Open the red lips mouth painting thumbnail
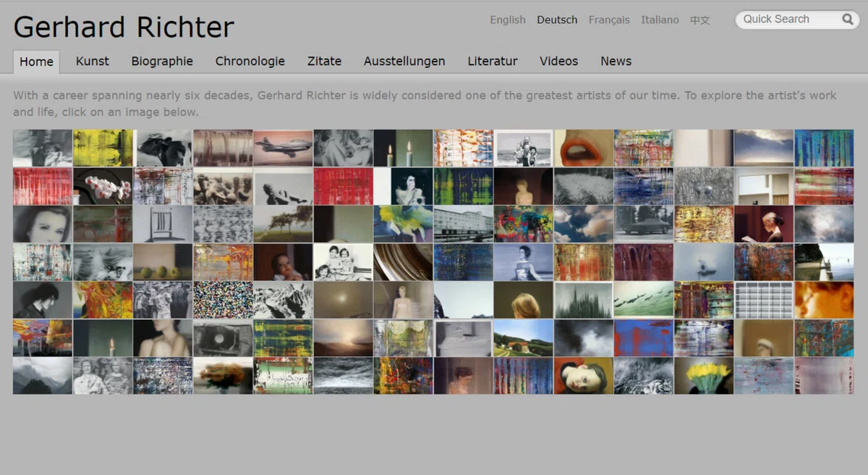 584,148
